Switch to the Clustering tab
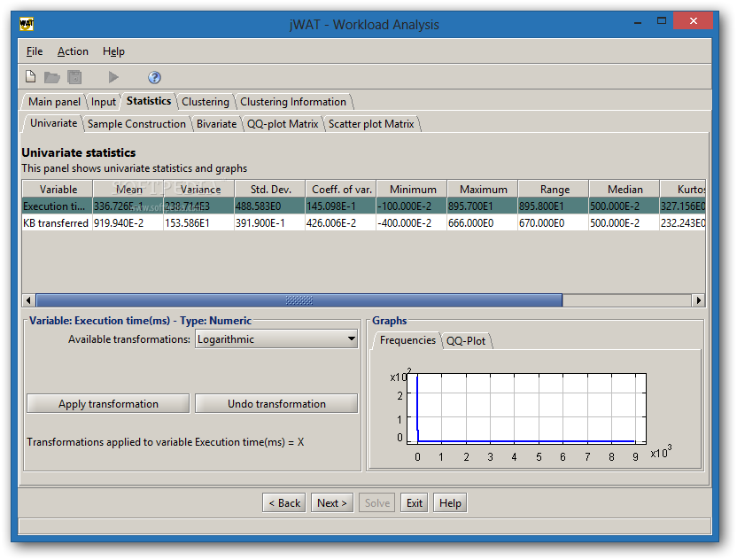The image size is (737, 560). (206, 102)
